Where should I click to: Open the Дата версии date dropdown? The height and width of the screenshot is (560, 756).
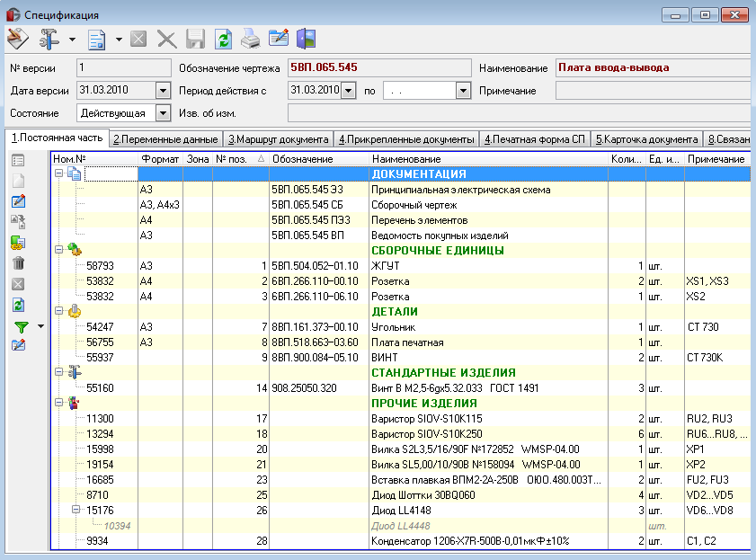163,90
